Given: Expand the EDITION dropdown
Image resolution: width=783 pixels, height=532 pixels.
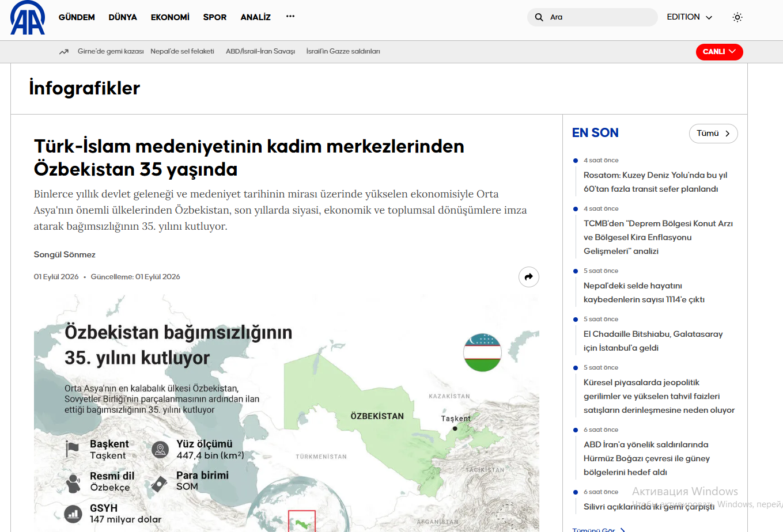Looking at the screenshot, I should coord(689,17).
